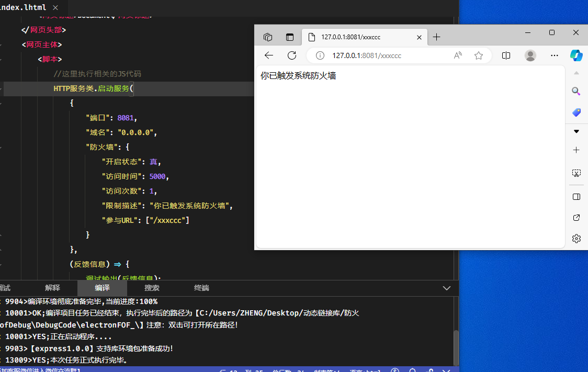The height and width of the screenshot is (372, 588).
Task: Click the 9904> 当前进度:100% output line
Action: [82, 301]
